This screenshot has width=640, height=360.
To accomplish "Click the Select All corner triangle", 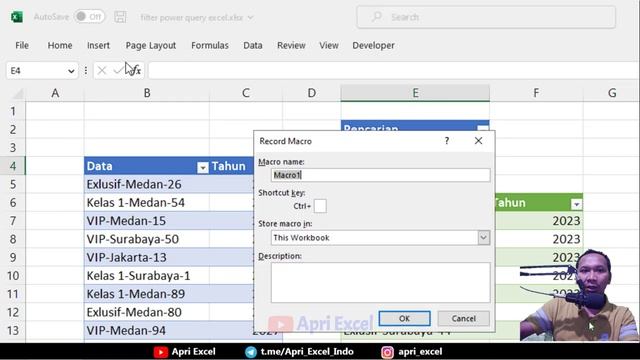I will click(x=17, y=93).
